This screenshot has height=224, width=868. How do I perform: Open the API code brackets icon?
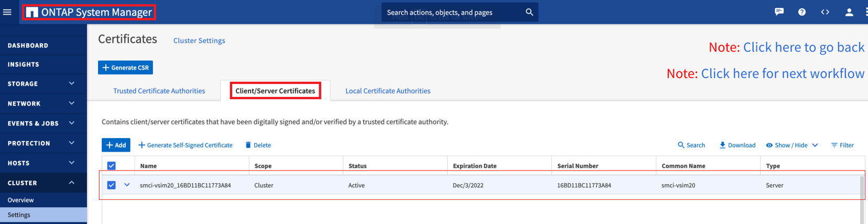pyautogui.click(x=824, y=12)
